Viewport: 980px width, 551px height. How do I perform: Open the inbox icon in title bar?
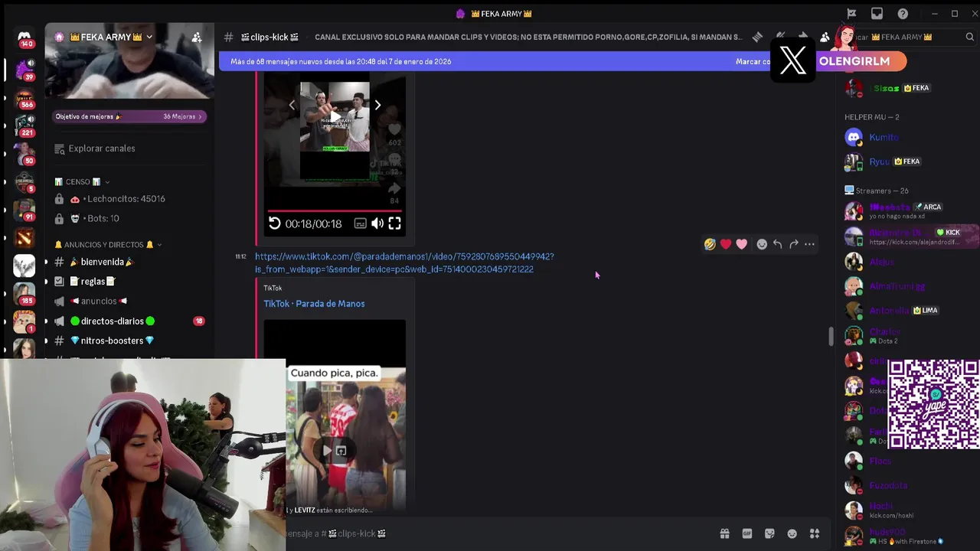coord(877,14)
